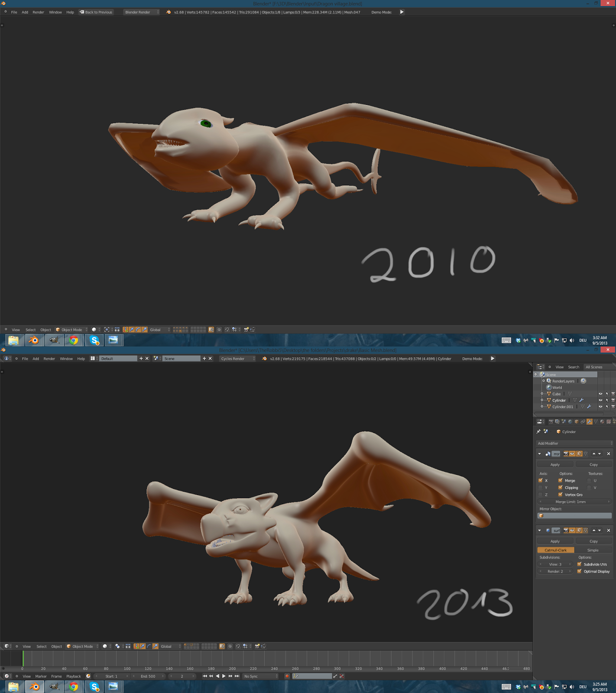Uncheck Optimal Display option
This screenshot has height=693, width=616.
(579, 571)
